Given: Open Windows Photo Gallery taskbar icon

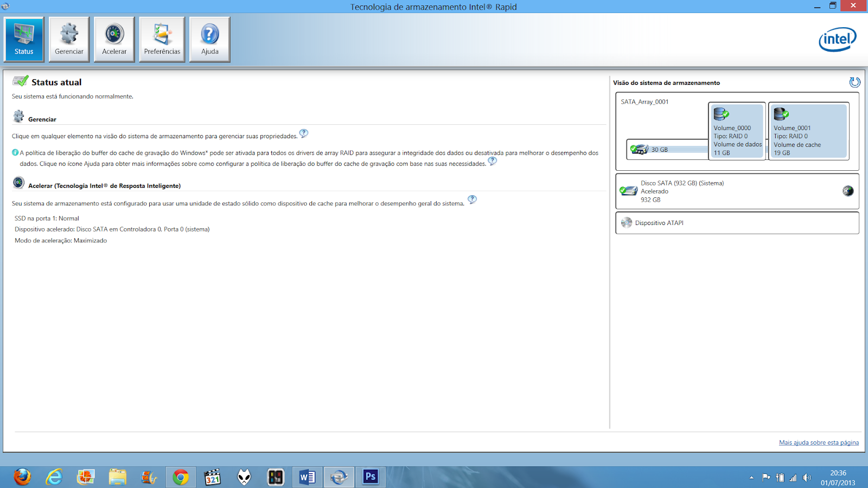Looking at the screenshot, I should tap(85, 477).
